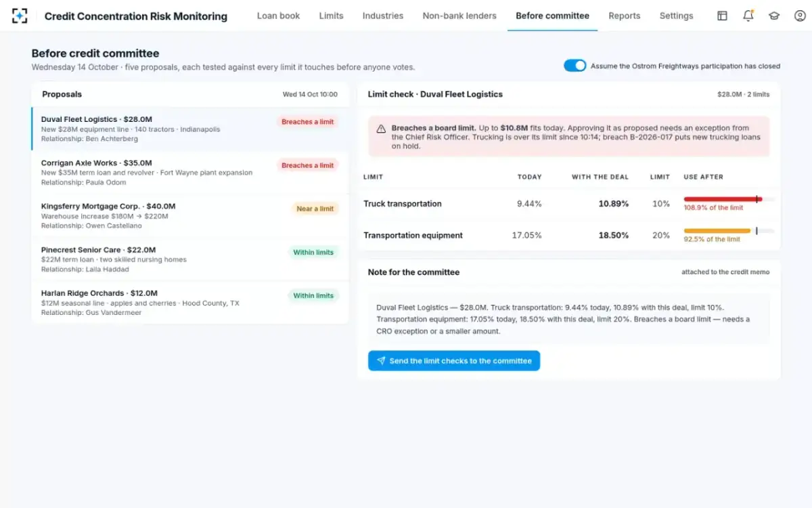Click the Truck transportation 10% limit value
The height and width of the screenshot is (508, 812).
tap(661, 204)
